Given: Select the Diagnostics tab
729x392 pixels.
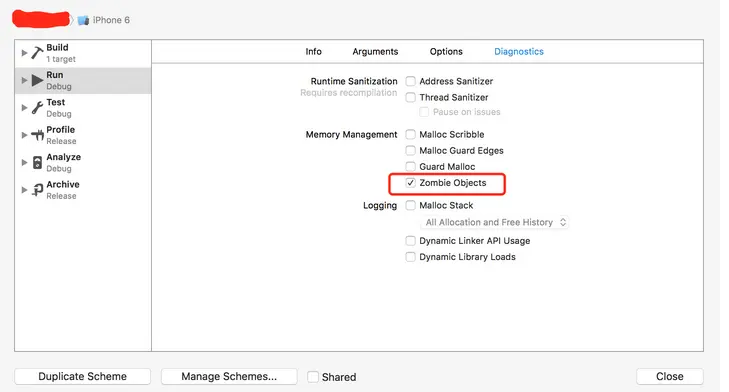Looking at the screenshot, I should click(x=519, y=52).
